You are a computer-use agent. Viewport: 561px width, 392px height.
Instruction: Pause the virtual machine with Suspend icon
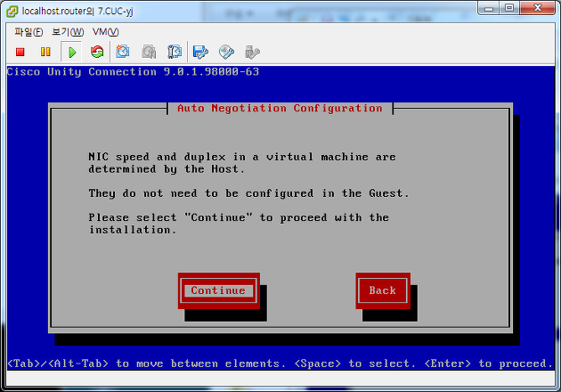pos(45,52)
